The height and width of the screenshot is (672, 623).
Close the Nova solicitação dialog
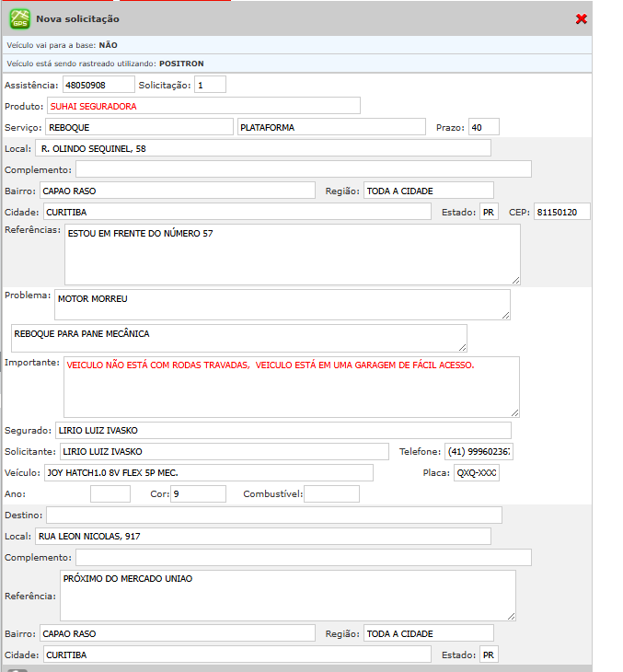click(581, 19)
